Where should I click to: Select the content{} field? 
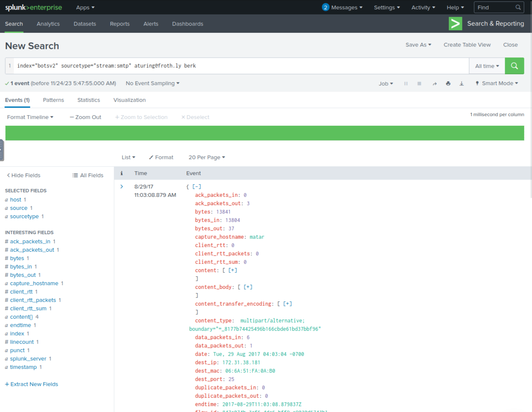(21, 317)
